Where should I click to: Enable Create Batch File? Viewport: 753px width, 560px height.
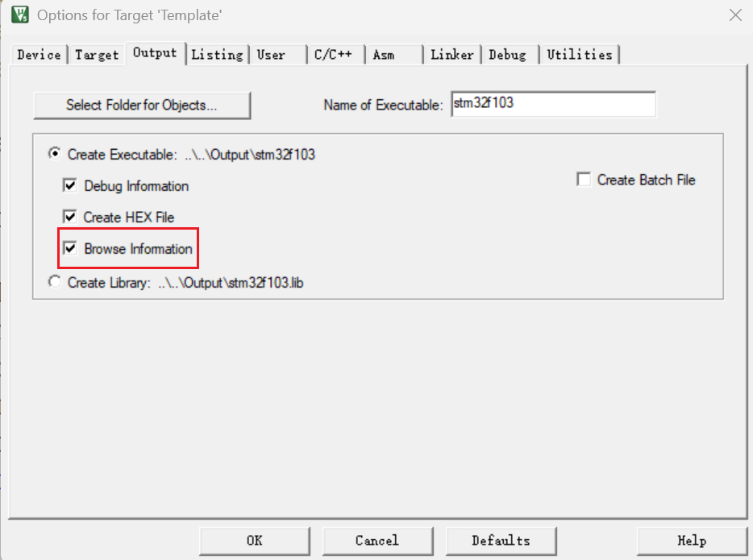(x=584, y=180)
